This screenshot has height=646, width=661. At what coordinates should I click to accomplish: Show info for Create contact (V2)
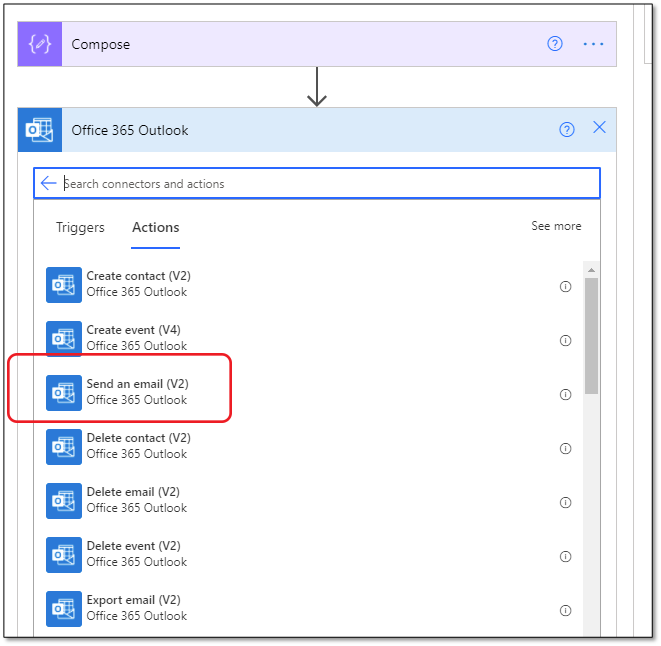point(565,287)
